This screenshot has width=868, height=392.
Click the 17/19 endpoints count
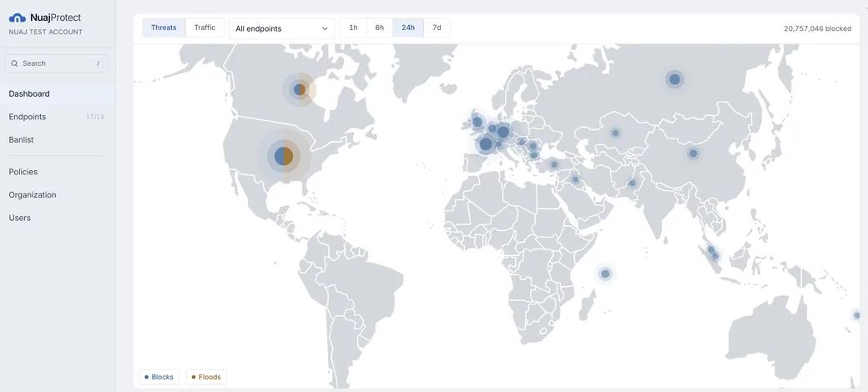tap(95, 117)
